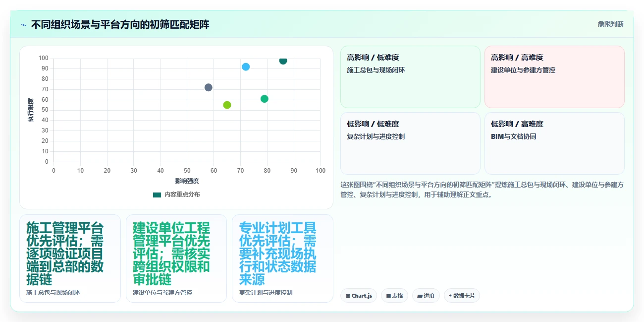Click the icon inside 进度 chip

[420, 296]
